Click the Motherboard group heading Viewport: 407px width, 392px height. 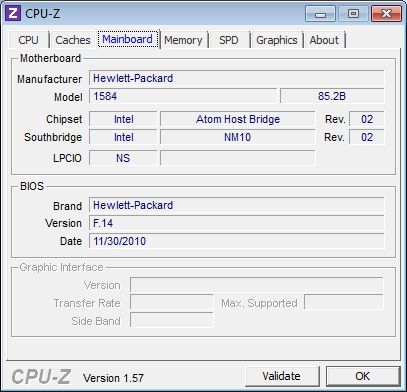(50, 58)
